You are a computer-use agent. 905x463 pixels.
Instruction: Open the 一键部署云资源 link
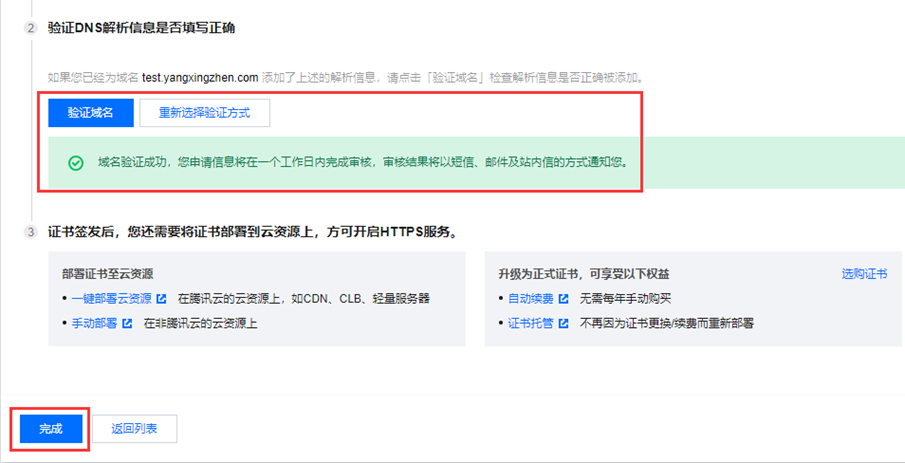pos(111,298)
